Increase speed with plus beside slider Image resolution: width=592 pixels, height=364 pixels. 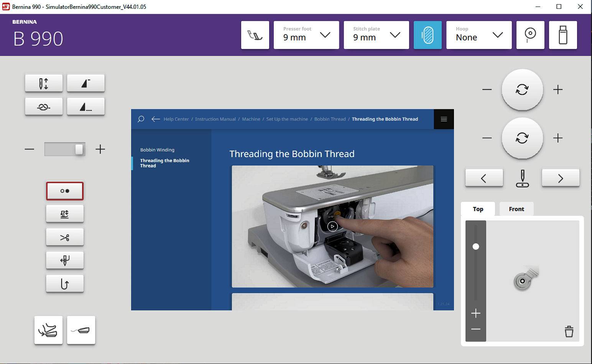click(100, 149)
